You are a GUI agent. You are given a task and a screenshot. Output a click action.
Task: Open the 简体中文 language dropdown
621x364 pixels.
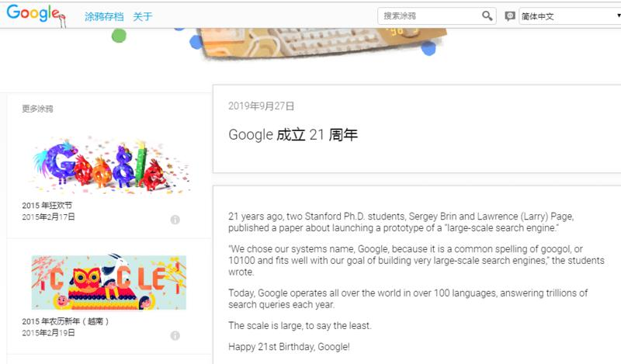(570, 16)
